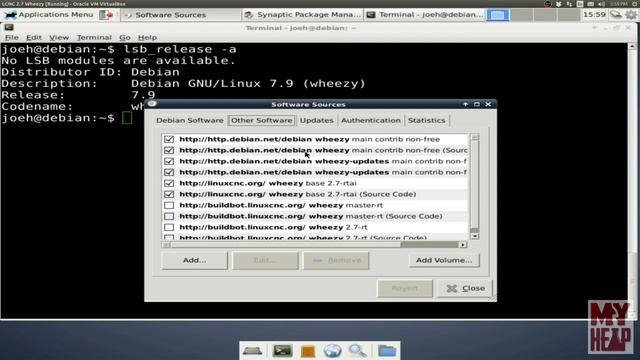The width and height of the screenshot is (640, 360).
Task: Click the terminal prompt cursor after joeh@debian
Action: pos(127,118)
